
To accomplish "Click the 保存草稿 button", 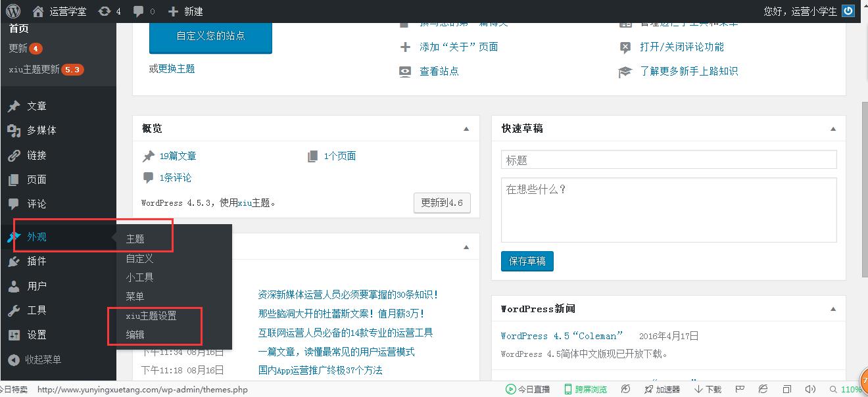I will 528,261.
